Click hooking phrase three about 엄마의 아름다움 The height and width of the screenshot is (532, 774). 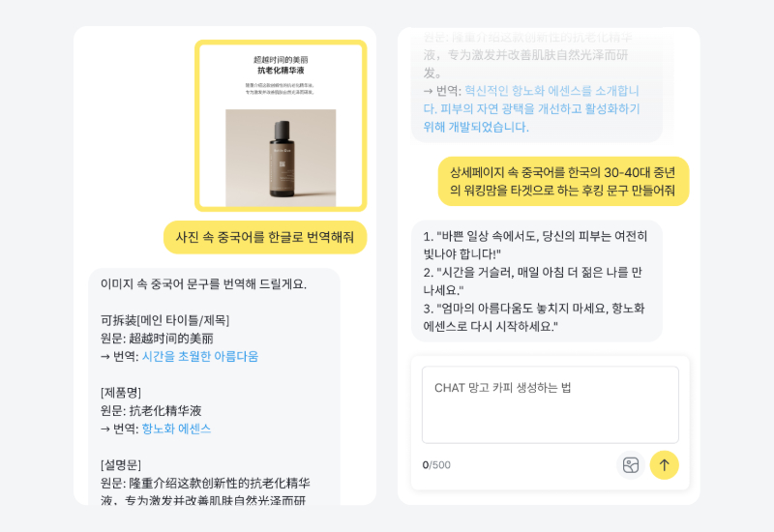click(x=534, y=317)
